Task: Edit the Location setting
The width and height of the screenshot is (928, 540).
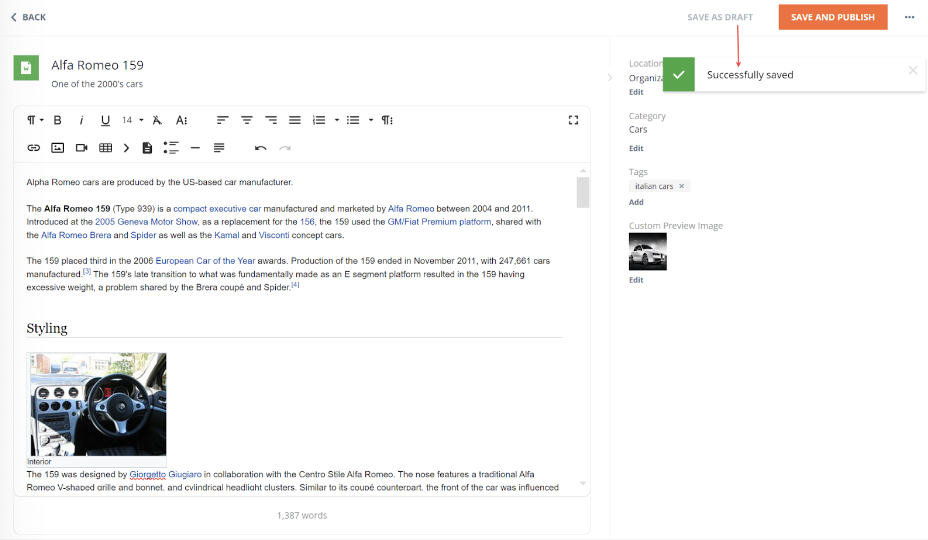Action: 636,92
